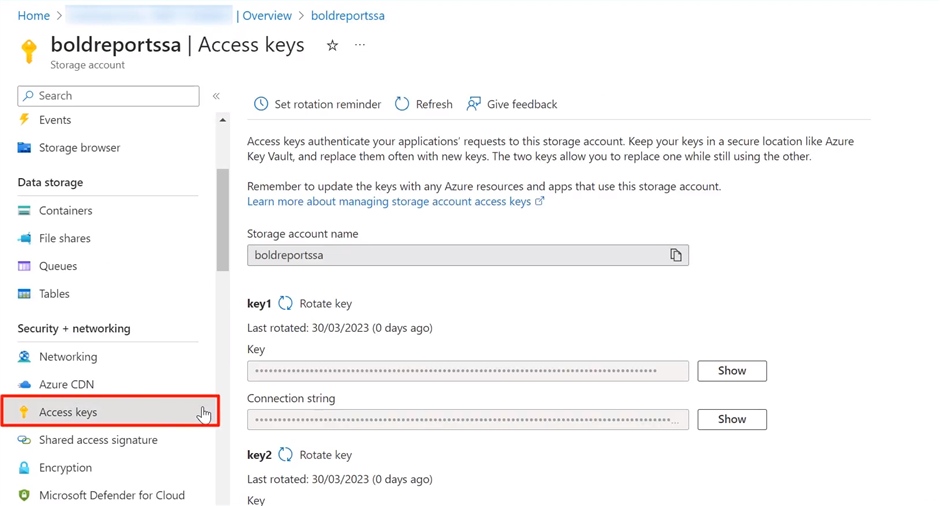Click Set rotation reminder

pos(317,104)
